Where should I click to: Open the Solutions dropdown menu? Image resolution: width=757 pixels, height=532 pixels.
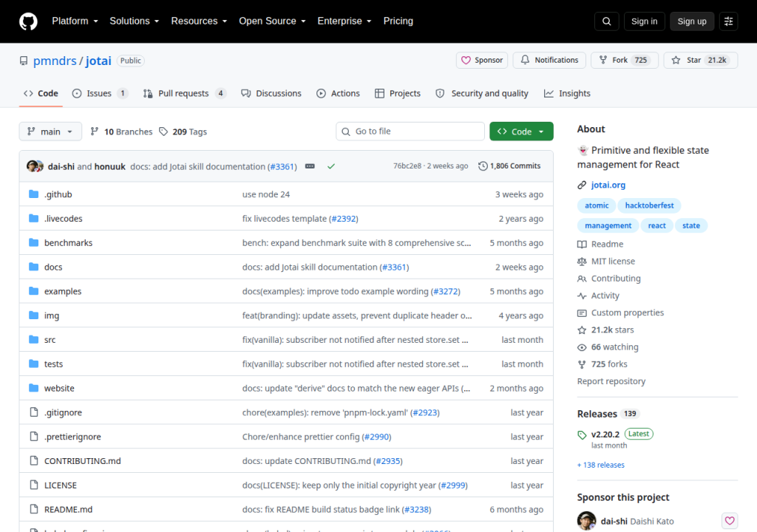(x=135, y=21)
